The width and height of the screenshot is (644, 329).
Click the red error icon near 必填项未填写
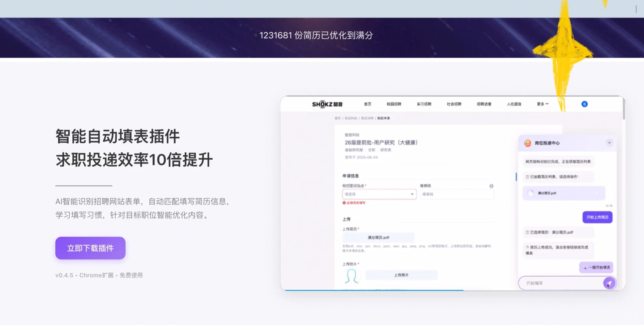[x=344, y=203]
